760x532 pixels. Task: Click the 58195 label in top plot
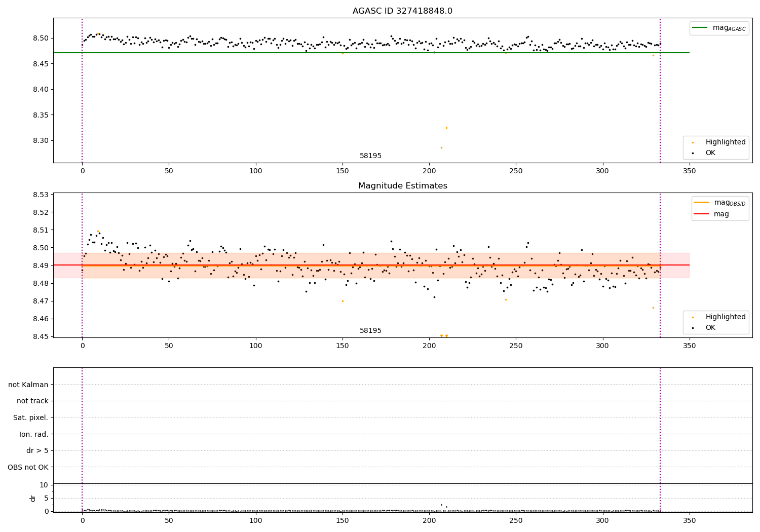click(370, 156)
